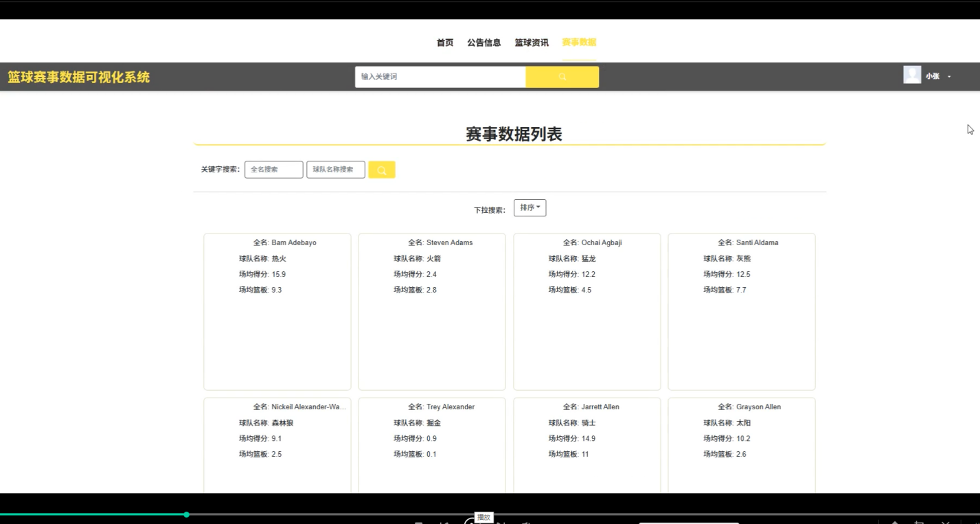980x524 pixels.
Task: Select the player name Trey Alexander
Action: click(x=451, y=407)
